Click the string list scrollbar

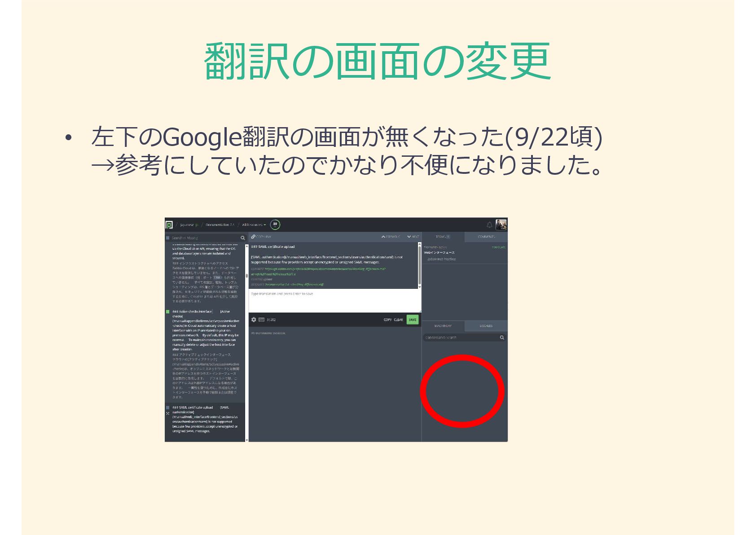click(246, 342)
